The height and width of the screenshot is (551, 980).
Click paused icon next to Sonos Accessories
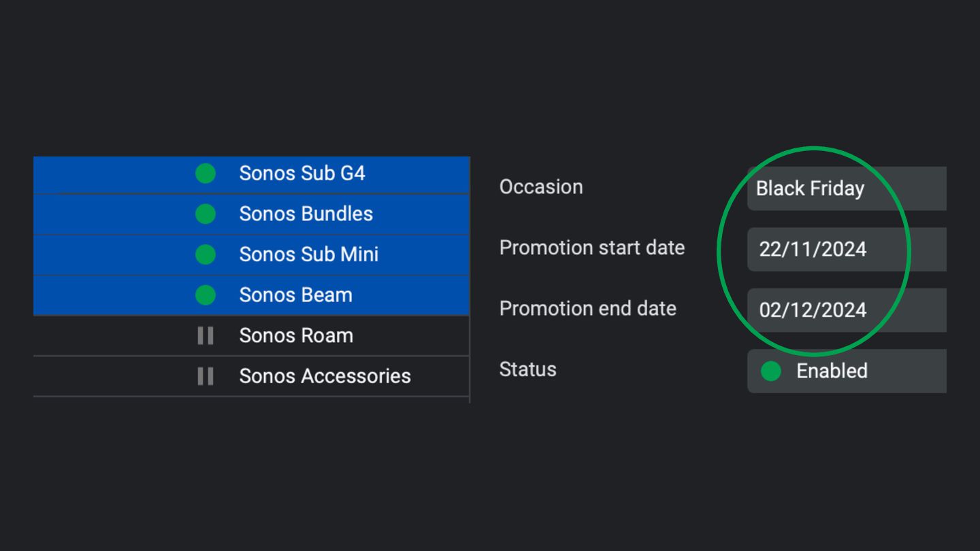[x=206, y=376]
